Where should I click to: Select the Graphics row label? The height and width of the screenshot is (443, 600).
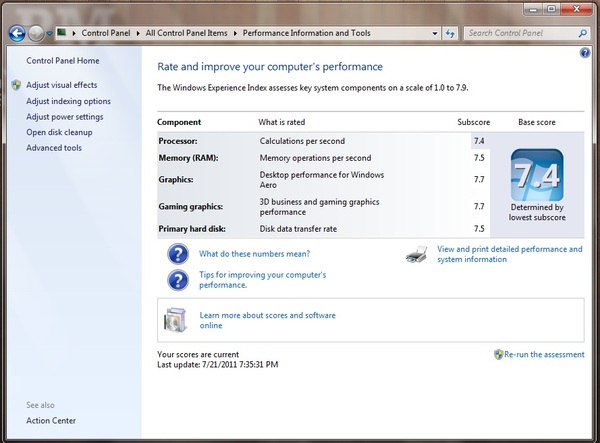(x=176, y=179)
